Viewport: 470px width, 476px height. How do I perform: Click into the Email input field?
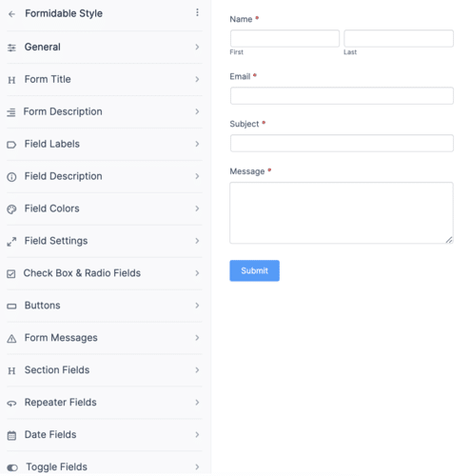pos(342,95)
